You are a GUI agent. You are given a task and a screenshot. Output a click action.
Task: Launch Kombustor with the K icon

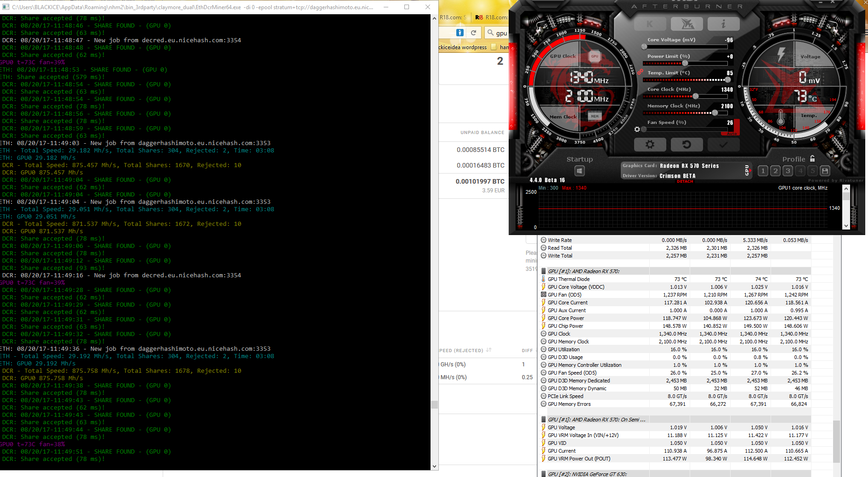coord(649,23)
